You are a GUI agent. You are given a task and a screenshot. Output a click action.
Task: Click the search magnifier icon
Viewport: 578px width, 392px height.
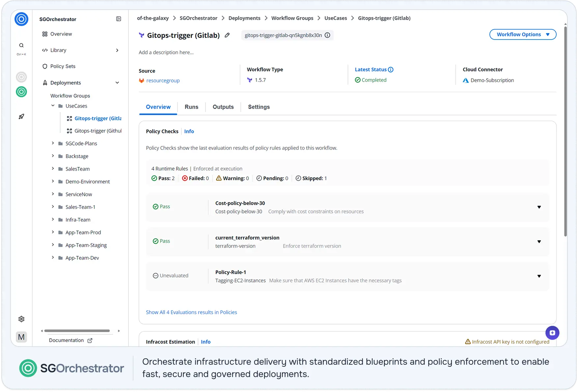[21, 45]
